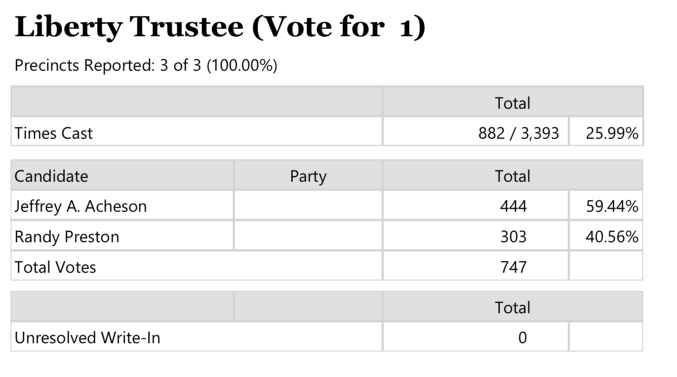Select the 882 / 3,393 cell
Image resolution: width=677 pixels, height=377 pixels.
point(519,133)
